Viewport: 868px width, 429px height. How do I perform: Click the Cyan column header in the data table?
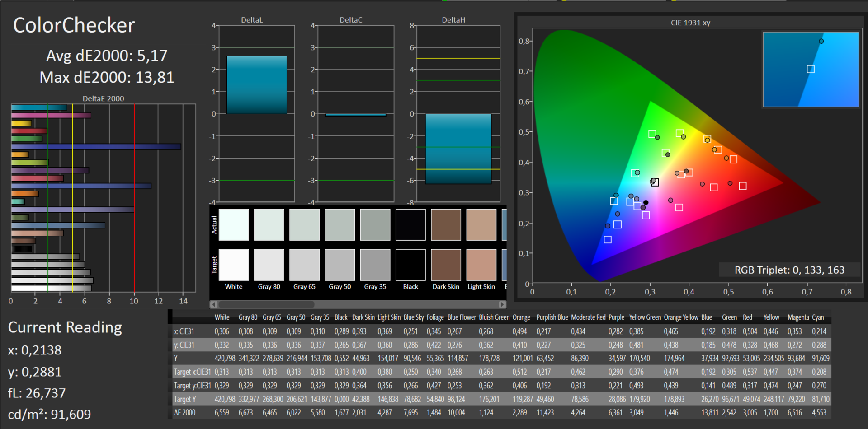point(818,317)
